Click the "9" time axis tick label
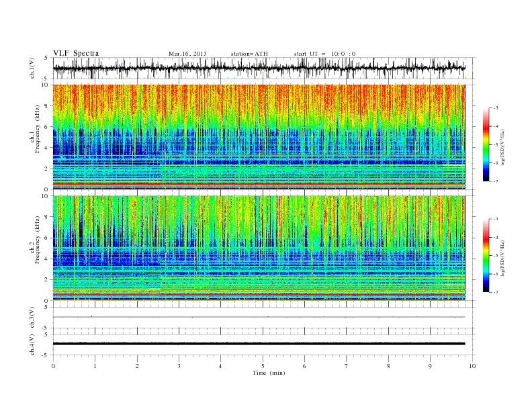The height and width of the screenshot is (411, 532). 430,366
